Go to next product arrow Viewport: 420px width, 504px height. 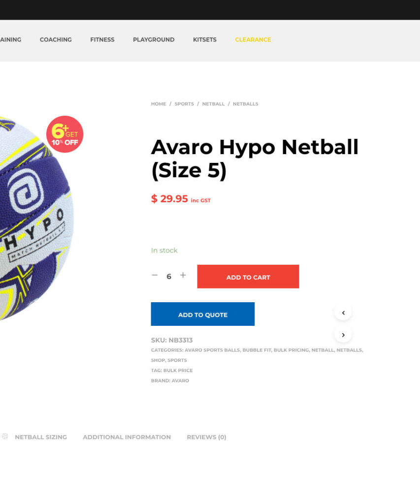click(343, 335)
